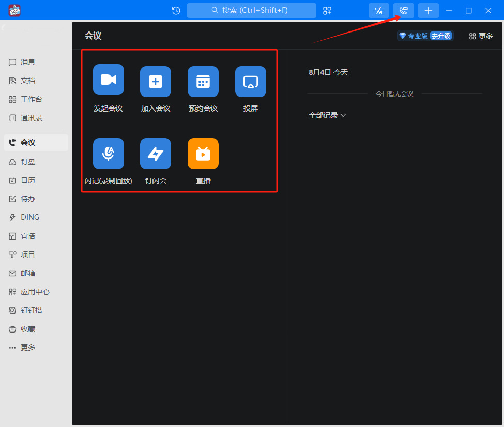
Task: Click the 去升级 upgrade button
Action: coord(441,36)
